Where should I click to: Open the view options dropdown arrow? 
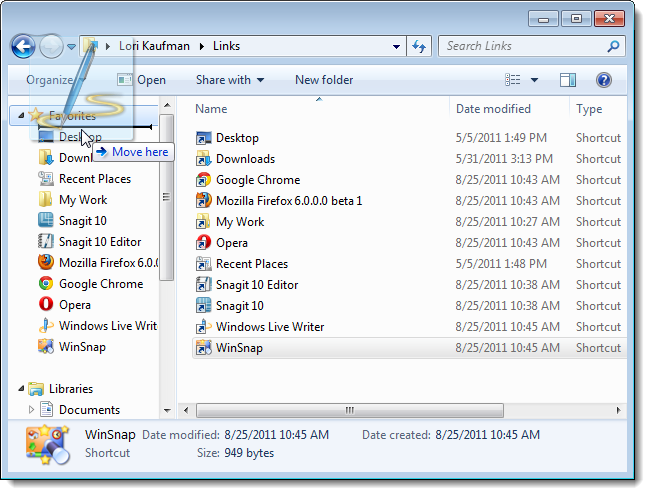tap(534, 80)
